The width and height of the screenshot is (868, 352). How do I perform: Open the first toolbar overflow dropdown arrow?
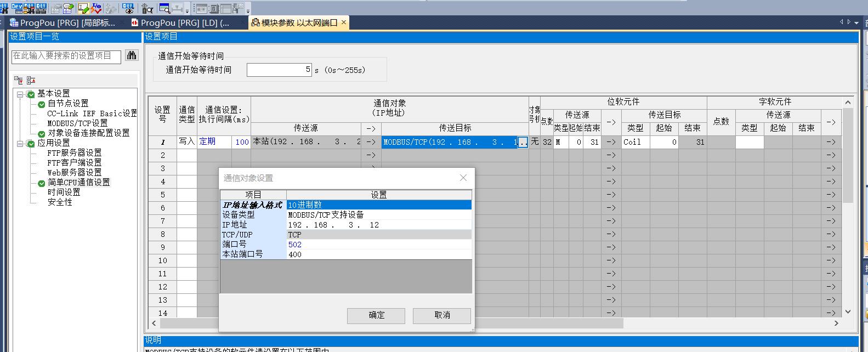(188, 10)
